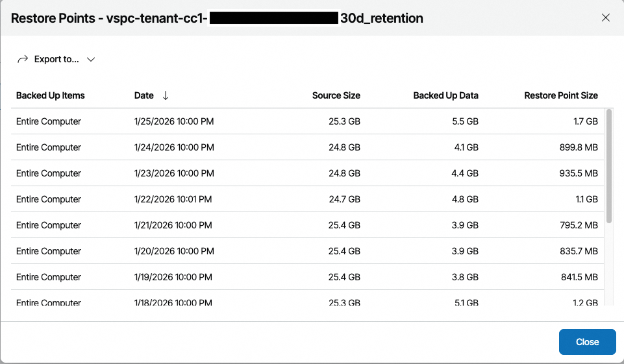Select the 1/21/2026 10:00 PM date cell
This screenshot has width=624, height=364.
(x=173, y=225)
